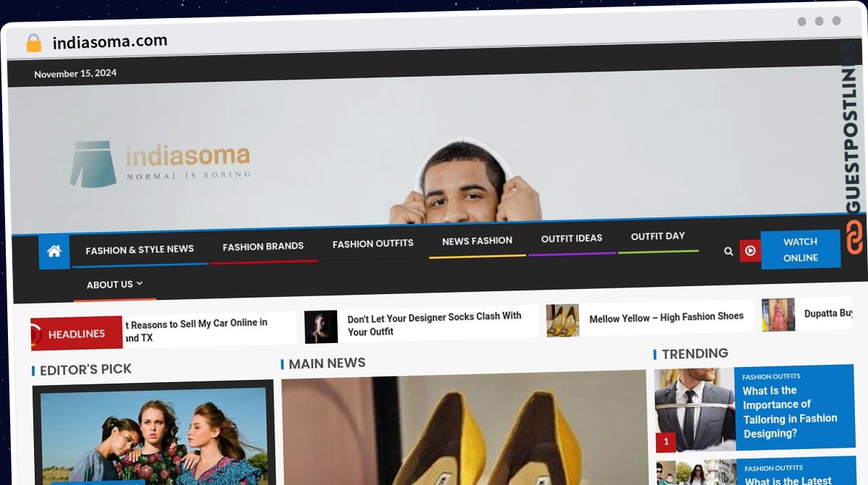Open main news yellow heels image

tap(464, 429)
